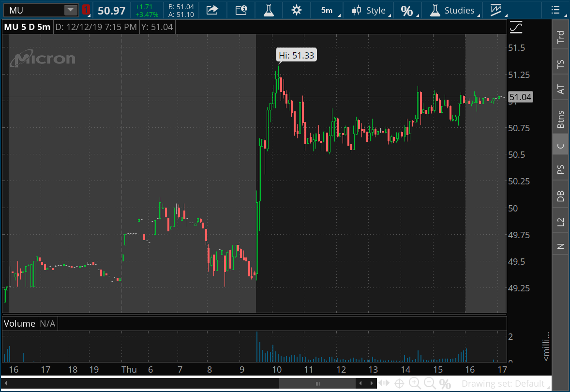Open the Style dropdown menu
Image resolution: width=570 pixels, height=392 pixels.
pyautogui.click(x=371, y=11)
